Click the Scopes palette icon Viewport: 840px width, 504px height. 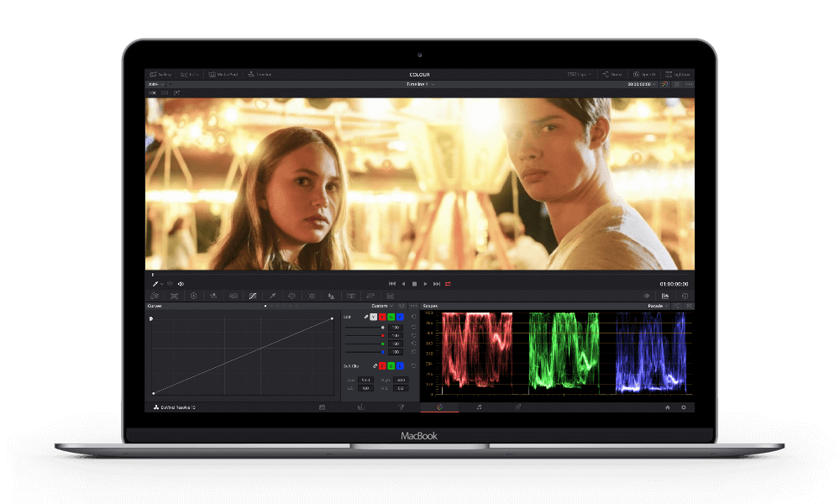[x=665, y=296]
